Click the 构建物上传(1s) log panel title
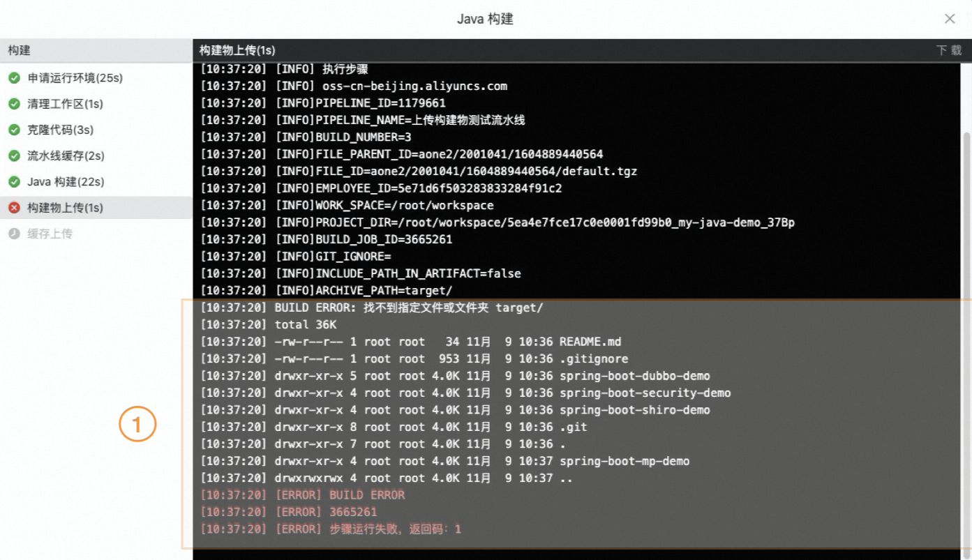 coord(237,50)
